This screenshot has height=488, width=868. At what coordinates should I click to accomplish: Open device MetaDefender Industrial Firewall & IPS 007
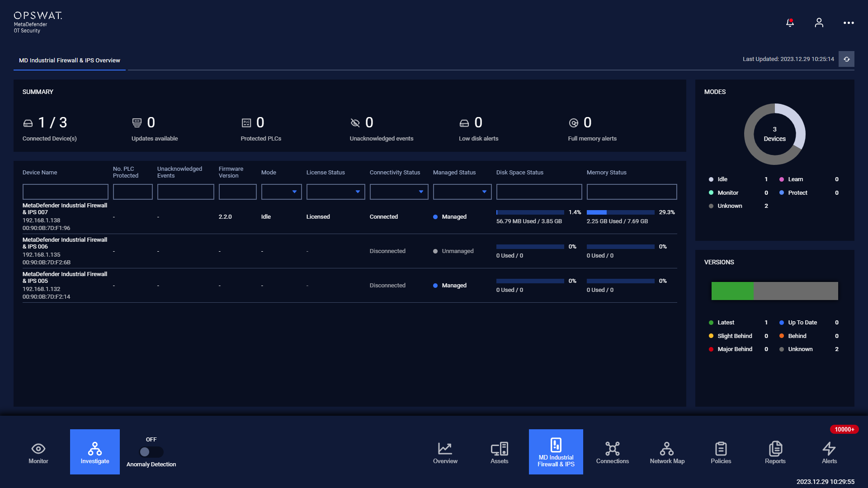(x=65, y=209)
